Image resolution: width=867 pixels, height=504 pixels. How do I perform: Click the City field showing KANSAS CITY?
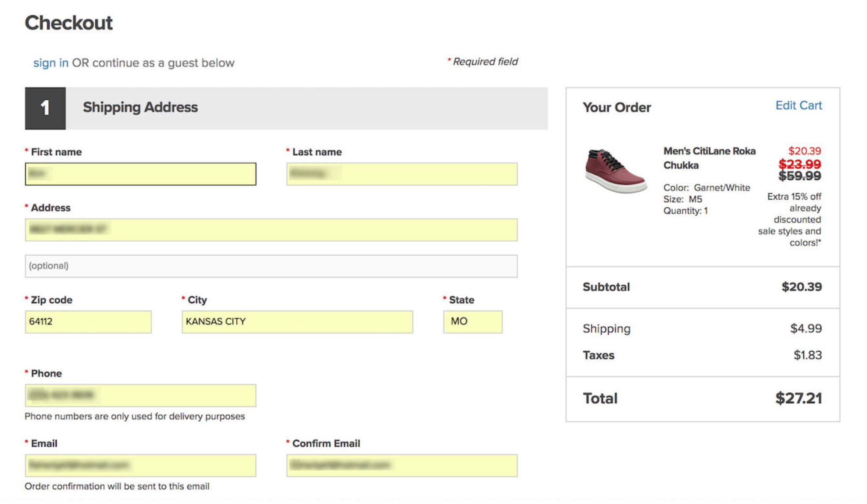[297, 322]
